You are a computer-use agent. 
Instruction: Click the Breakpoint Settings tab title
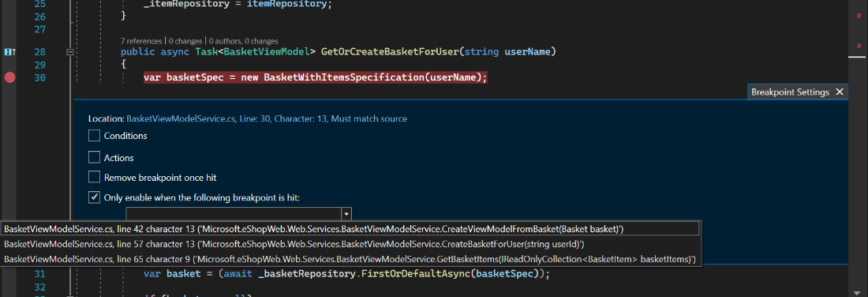tap(790, 92)
